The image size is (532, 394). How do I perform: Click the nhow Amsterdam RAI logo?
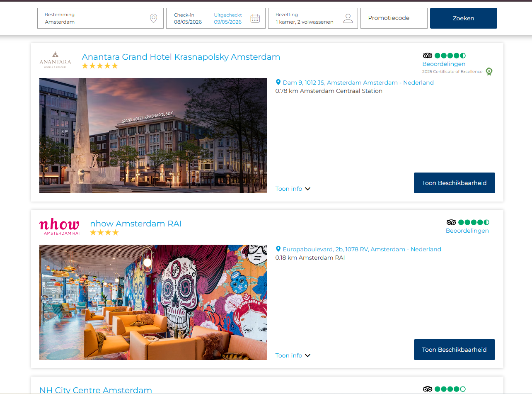click(x=59, y=227)
